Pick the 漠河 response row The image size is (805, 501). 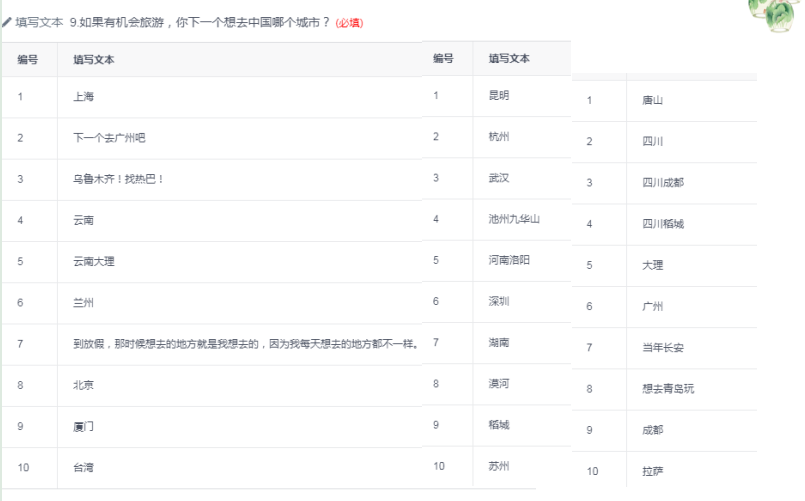coord(498,383)
